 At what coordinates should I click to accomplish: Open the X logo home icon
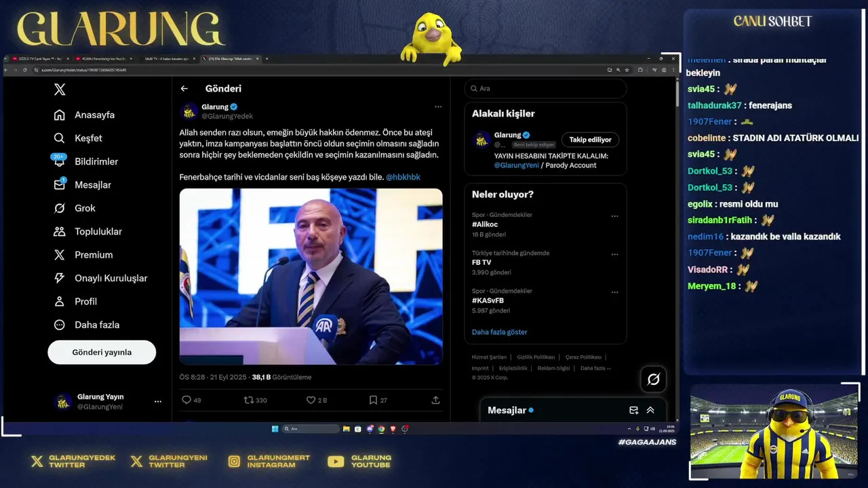(60, 89)
